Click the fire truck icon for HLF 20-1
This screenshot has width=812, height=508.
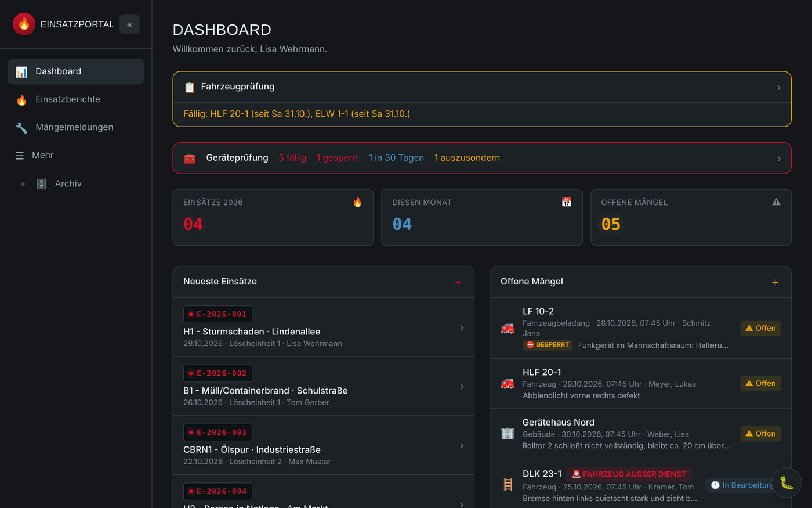click(507, 384)
